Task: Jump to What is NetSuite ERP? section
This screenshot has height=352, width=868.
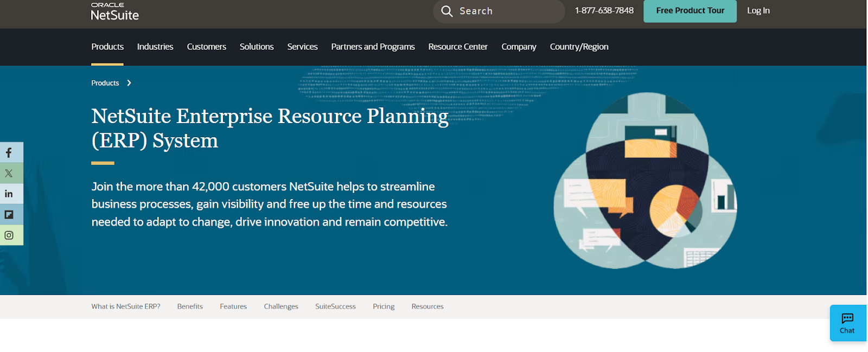Action: pyautogui.click(x=126, y=306)
